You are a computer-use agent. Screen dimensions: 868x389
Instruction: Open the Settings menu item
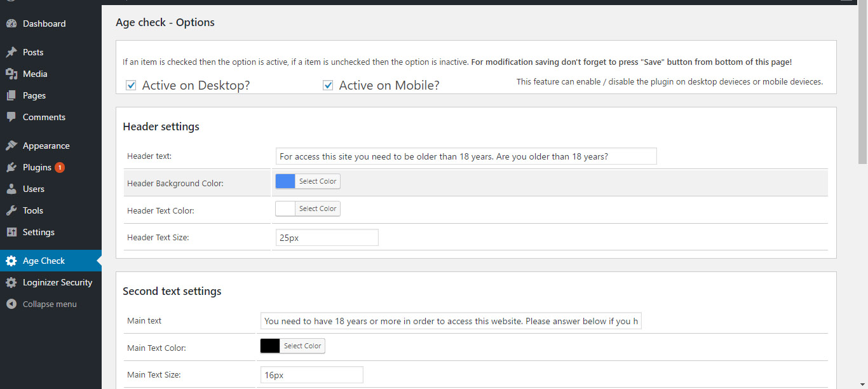tap(39, 232)
